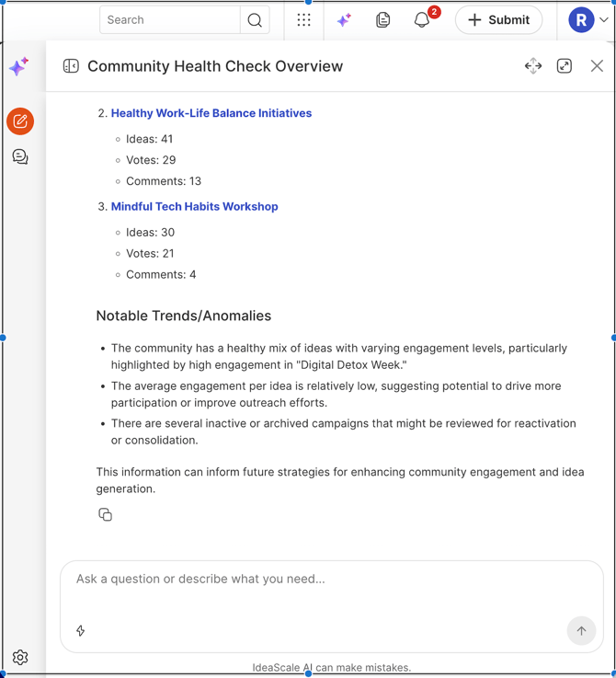Image resolution: width=616 pixels, height=678 pixels.
Task: Start a new chat with orange edit icon
Action: [20, 121]
